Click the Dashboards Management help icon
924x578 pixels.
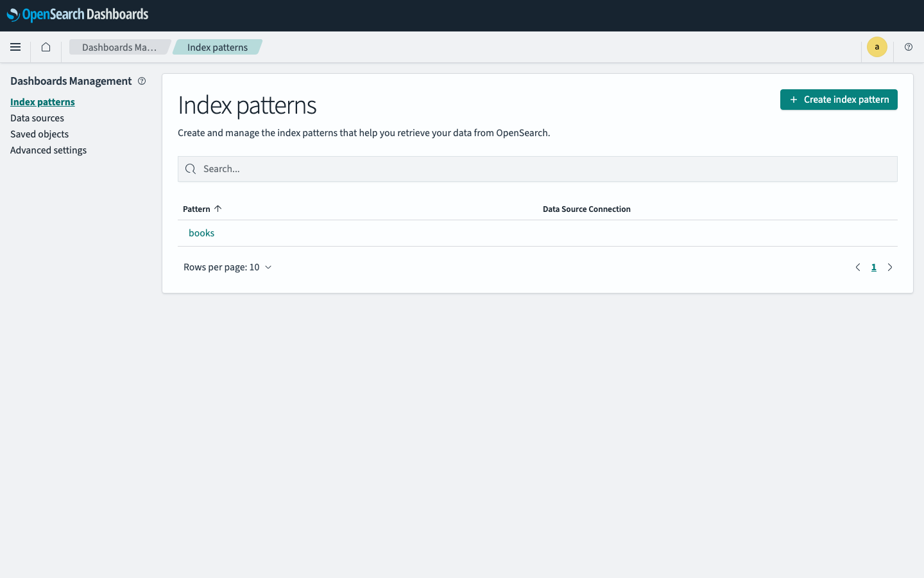(x=142, y=81)
